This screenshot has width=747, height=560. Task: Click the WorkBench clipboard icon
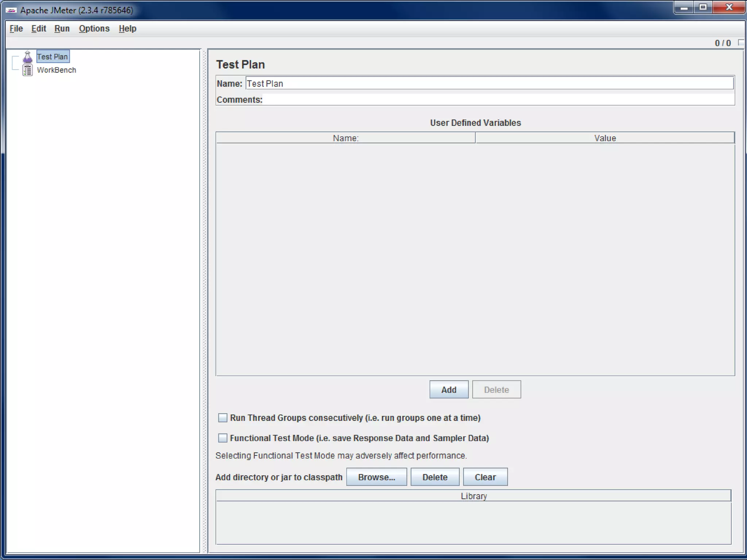[28, 70]
